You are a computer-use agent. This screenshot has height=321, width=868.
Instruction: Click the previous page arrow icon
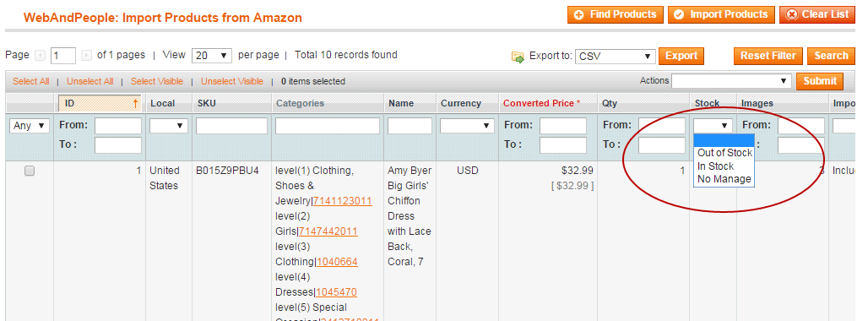(40, 56)
